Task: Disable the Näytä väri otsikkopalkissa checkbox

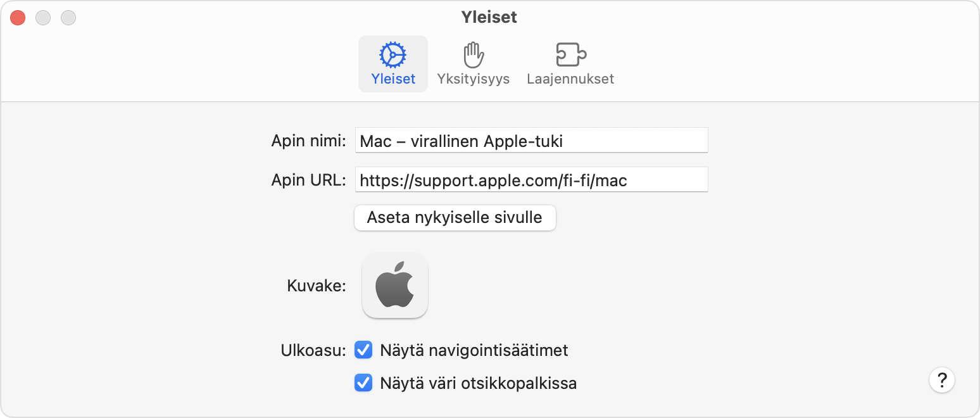Action: click(x=363, y=383)
